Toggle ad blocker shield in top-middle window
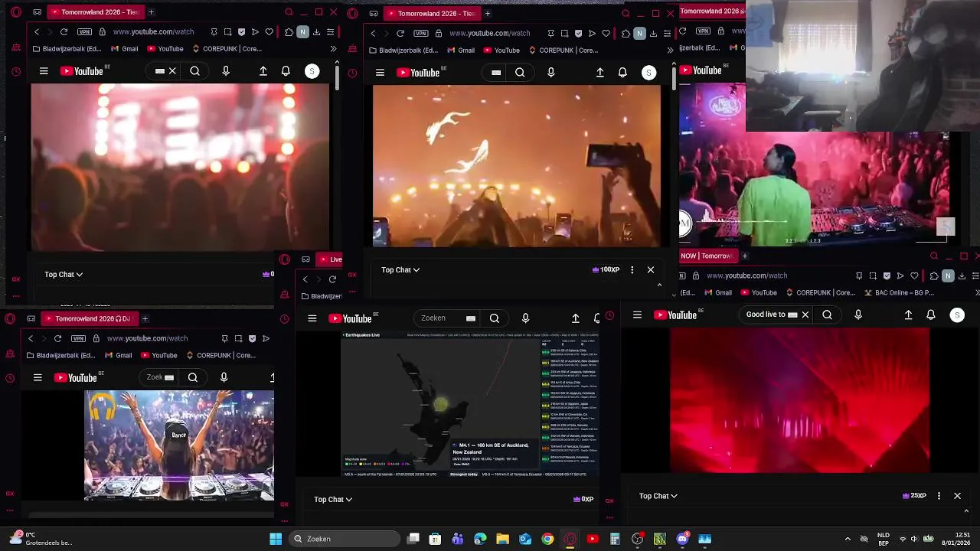 [578, 34]
